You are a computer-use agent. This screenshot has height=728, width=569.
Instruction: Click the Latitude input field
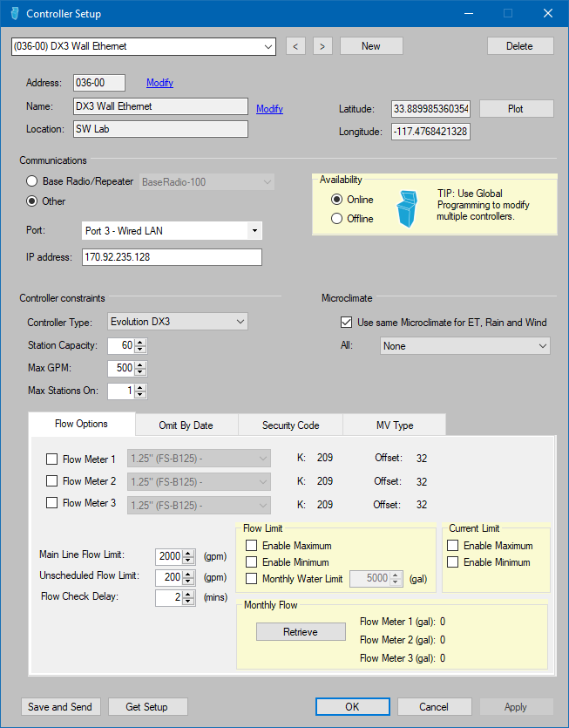(x=430, y=109)
